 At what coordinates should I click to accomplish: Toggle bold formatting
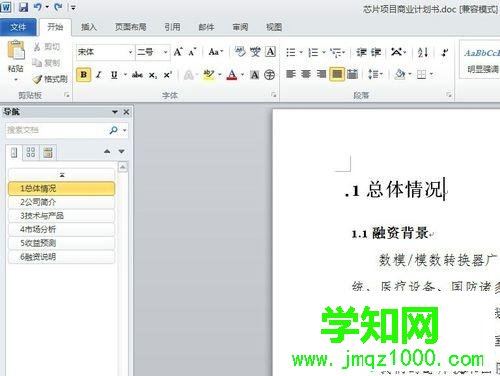pos(84,75)
